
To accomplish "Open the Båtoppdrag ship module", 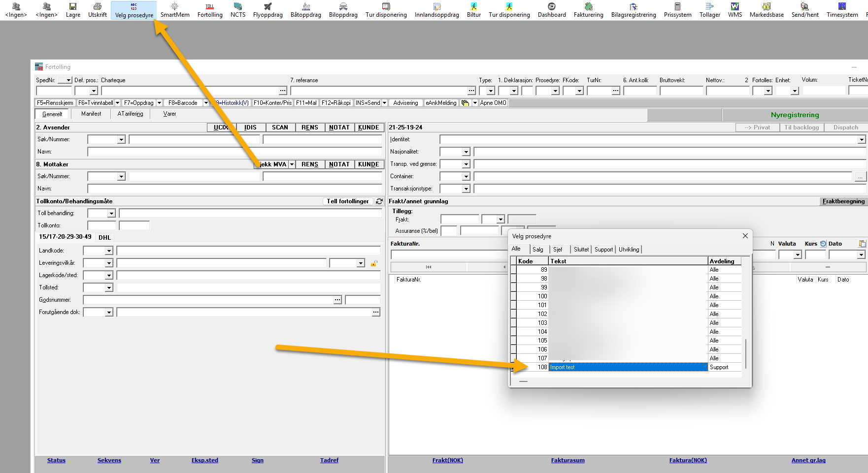I will click(x=305, y=9).
